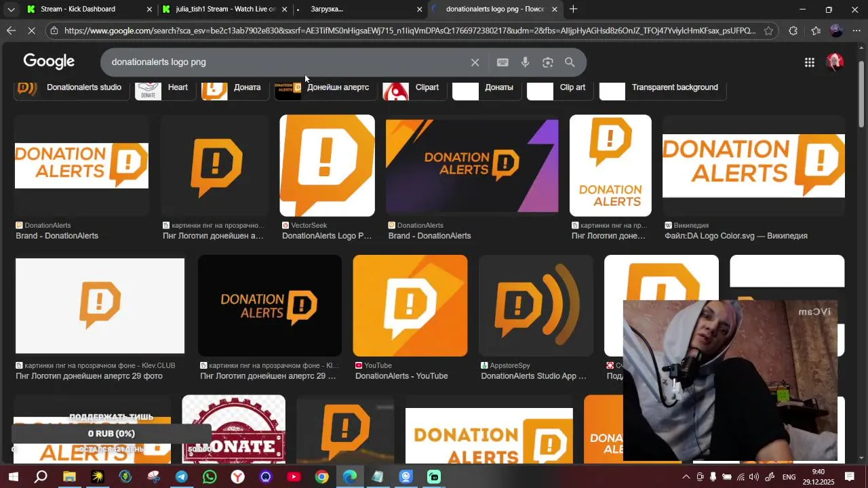
Task: Clear the Google search box with X
Action: pyautogui.click(x=475, y=62)
